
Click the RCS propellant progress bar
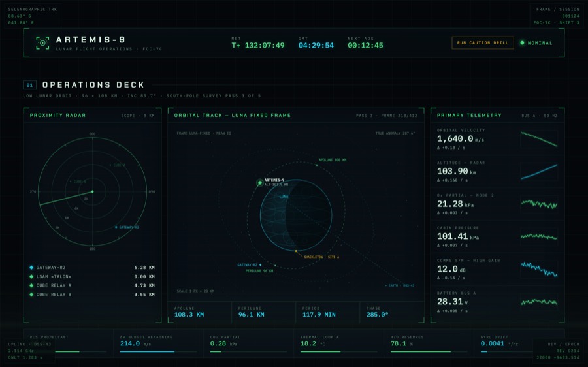(80, 351)
